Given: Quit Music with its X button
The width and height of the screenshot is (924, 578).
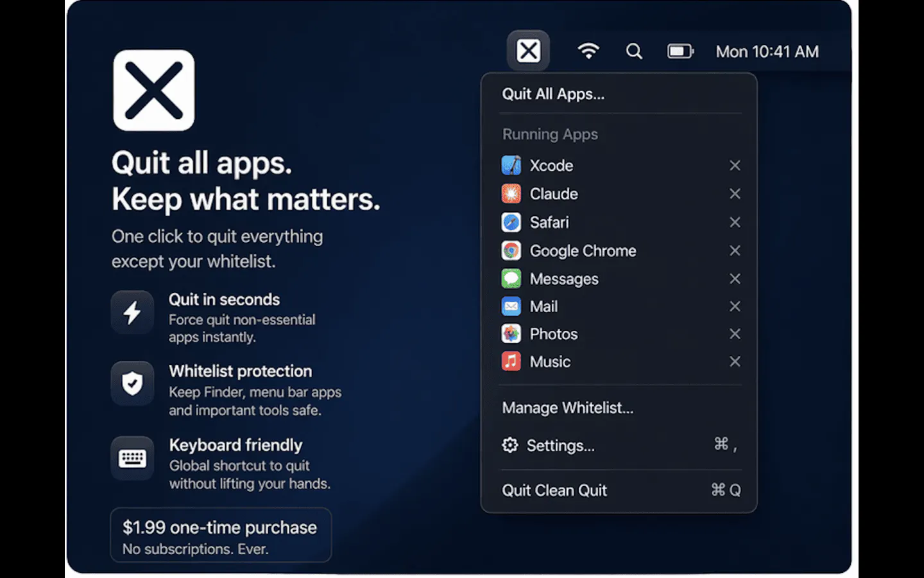Looking at the screenshot, I should coord(735,362).
